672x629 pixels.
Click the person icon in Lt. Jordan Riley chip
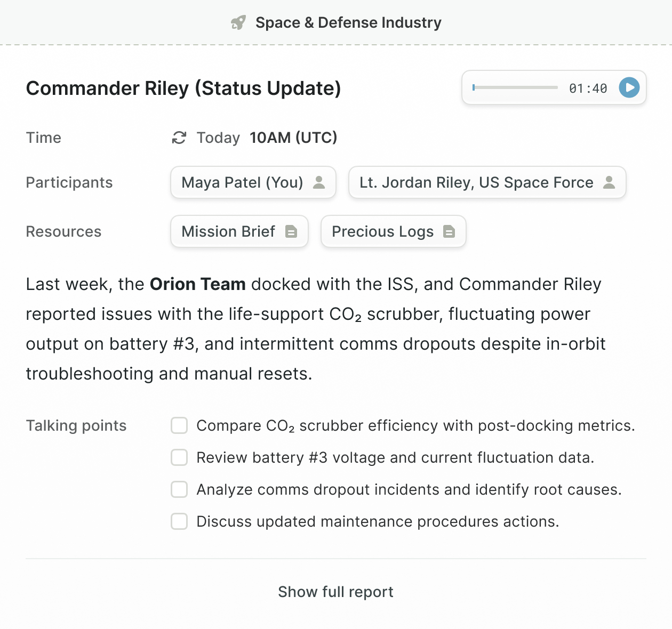click(609, 182)
